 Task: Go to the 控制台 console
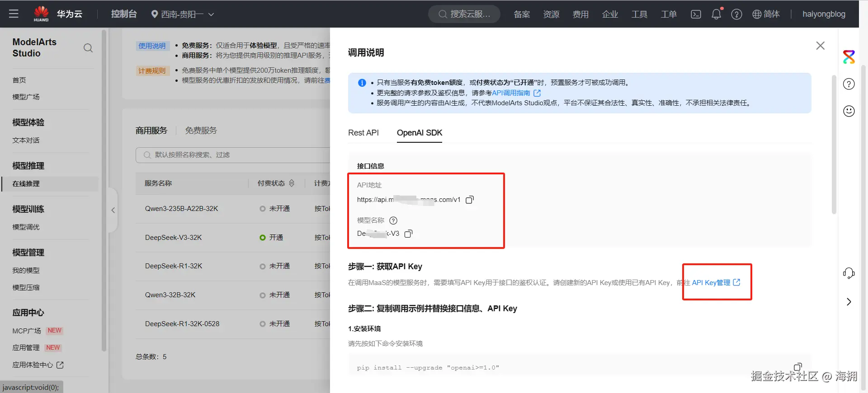(x=124, y=14)
